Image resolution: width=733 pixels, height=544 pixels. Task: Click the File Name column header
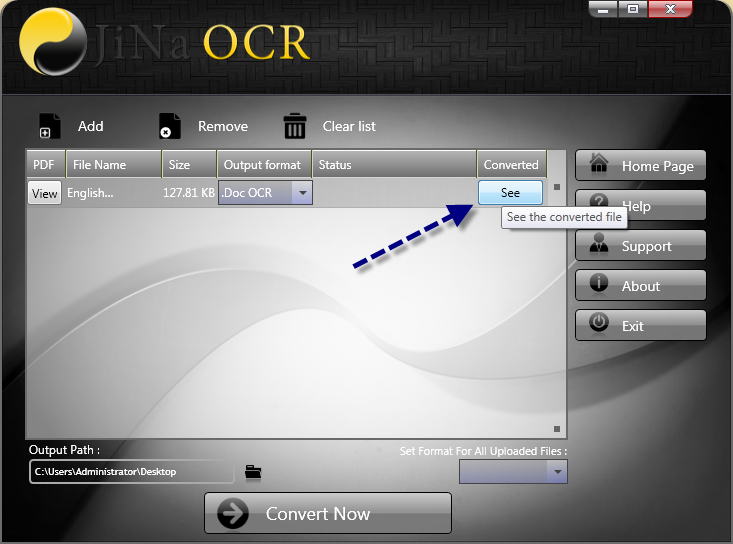coord(114,165)
